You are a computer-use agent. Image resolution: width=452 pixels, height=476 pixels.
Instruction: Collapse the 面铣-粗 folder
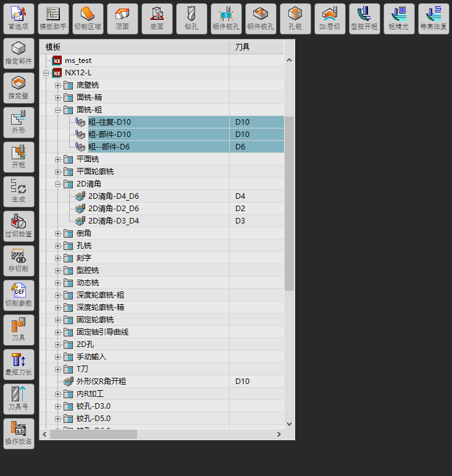tap(57, 110)
